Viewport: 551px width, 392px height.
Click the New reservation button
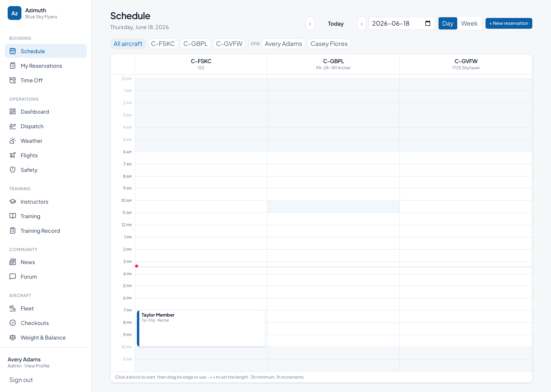(x=509, y=23)
